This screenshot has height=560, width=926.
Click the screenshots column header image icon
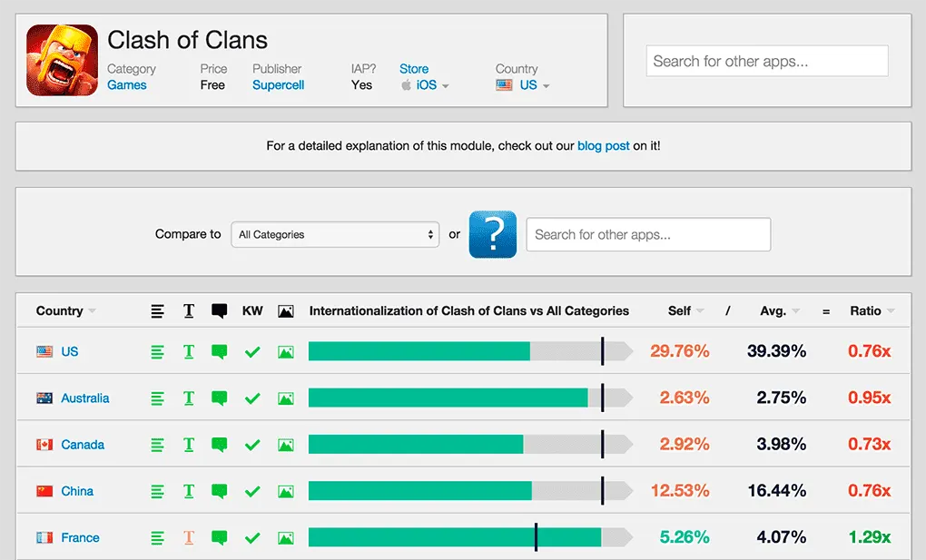[x=286, y=311]
